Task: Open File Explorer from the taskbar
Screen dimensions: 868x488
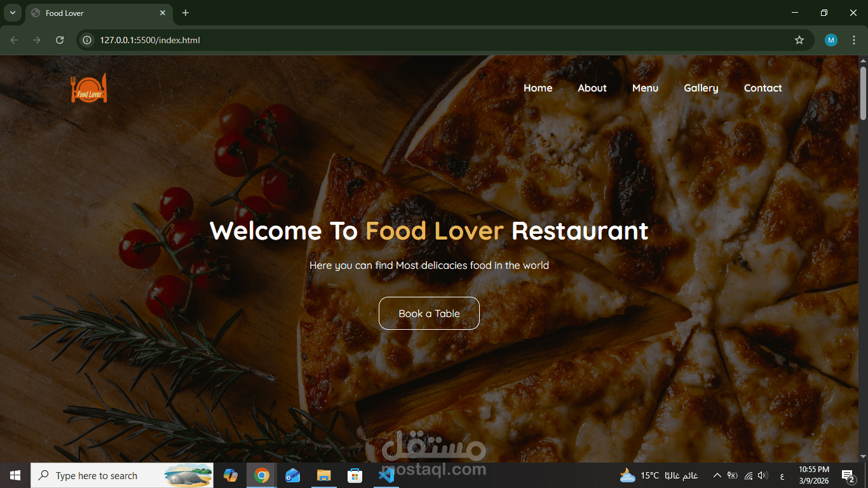Action: [x=323, y=475]
